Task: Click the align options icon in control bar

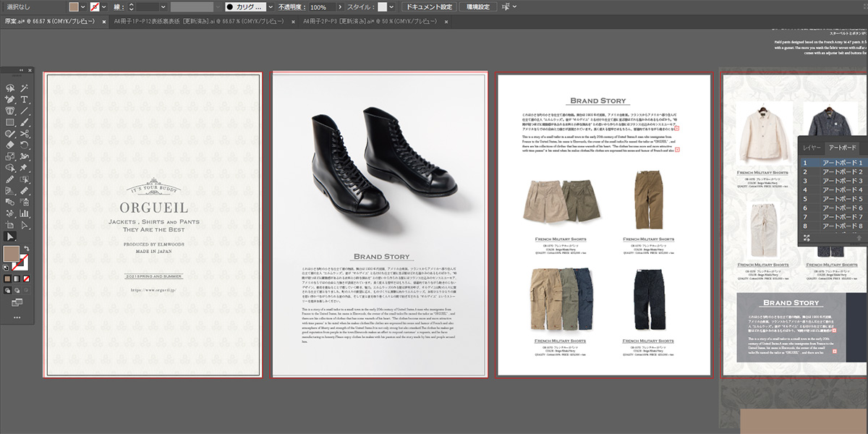Action: (x=505, y=7)
